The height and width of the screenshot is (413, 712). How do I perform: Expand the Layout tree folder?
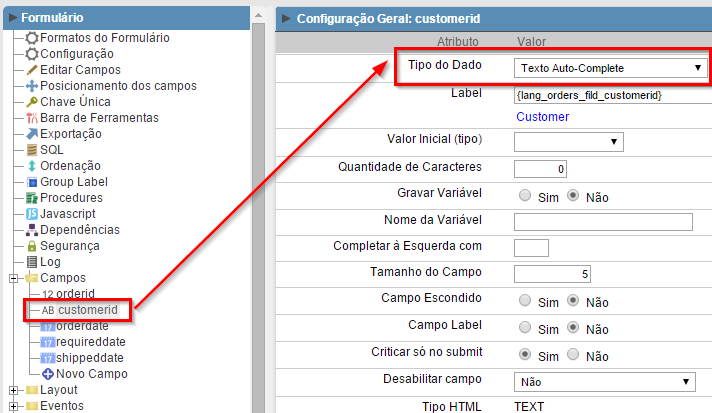(13, 390)
